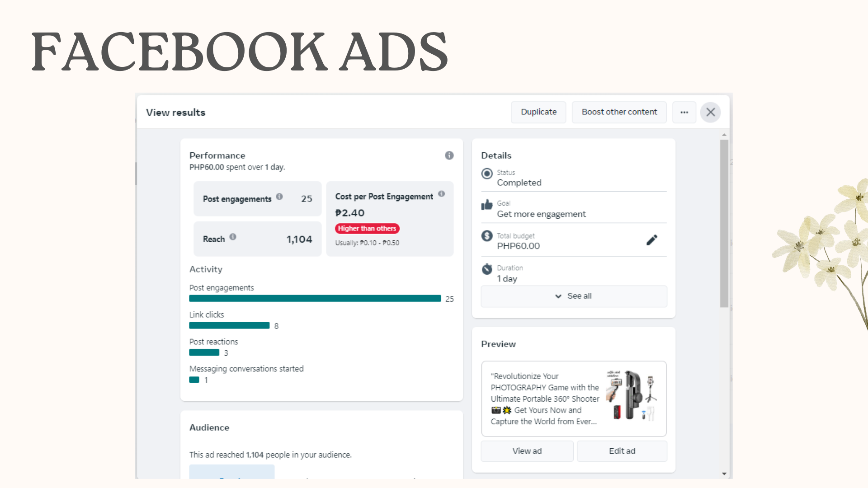Open the three-dots more options menu
Screen dimensions: 868x488
pos(684,112)
